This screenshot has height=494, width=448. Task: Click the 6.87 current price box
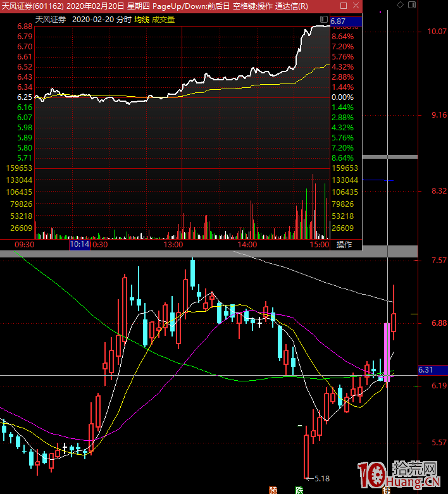coord(346,22)
